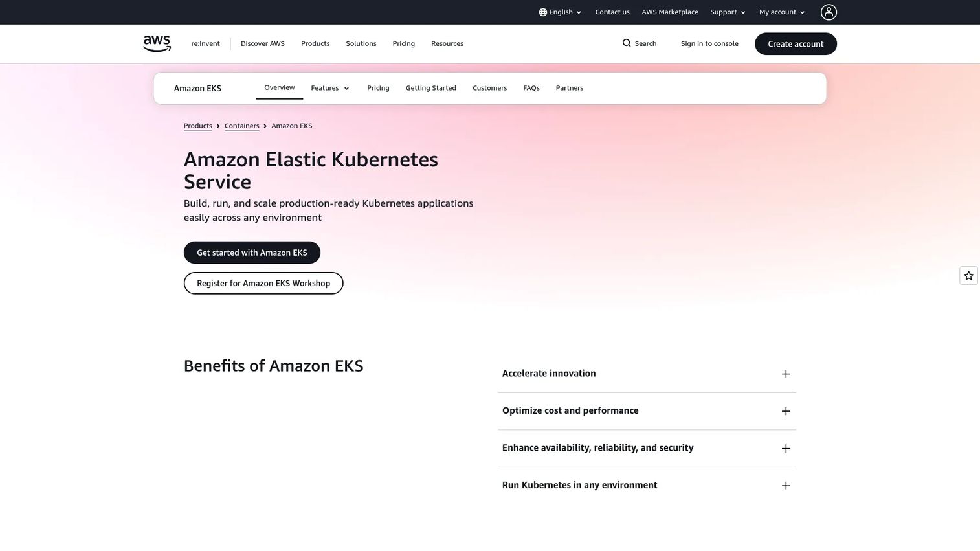The height and width of the screenshot is (551, 980).
Task: Click Get started with Amazon EKS
Action: (252, 253)
